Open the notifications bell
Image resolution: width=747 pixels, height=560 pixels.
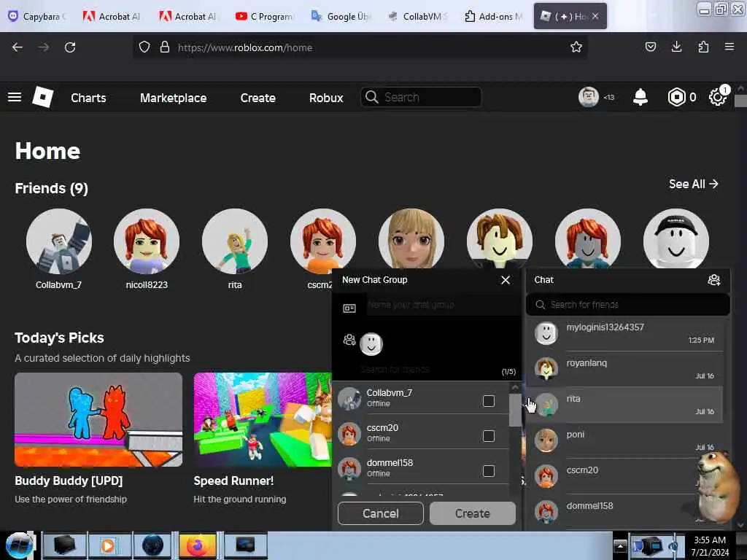[x=640, y=97]
